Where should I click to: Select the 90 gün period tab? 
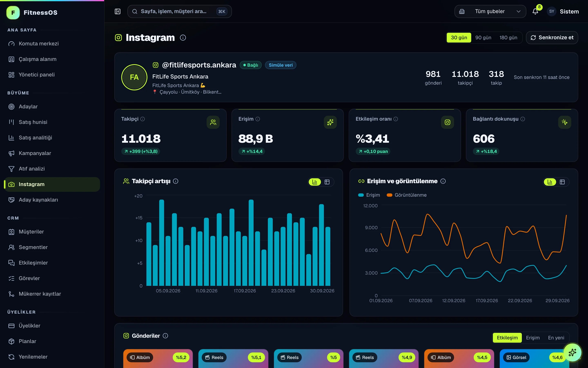[483, 38]
